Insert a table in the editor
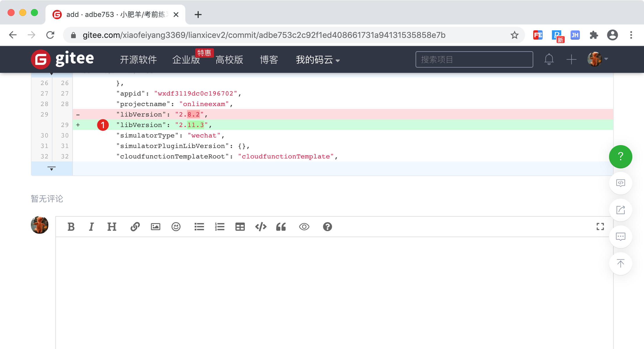The image size is (644, 349). 240,227
